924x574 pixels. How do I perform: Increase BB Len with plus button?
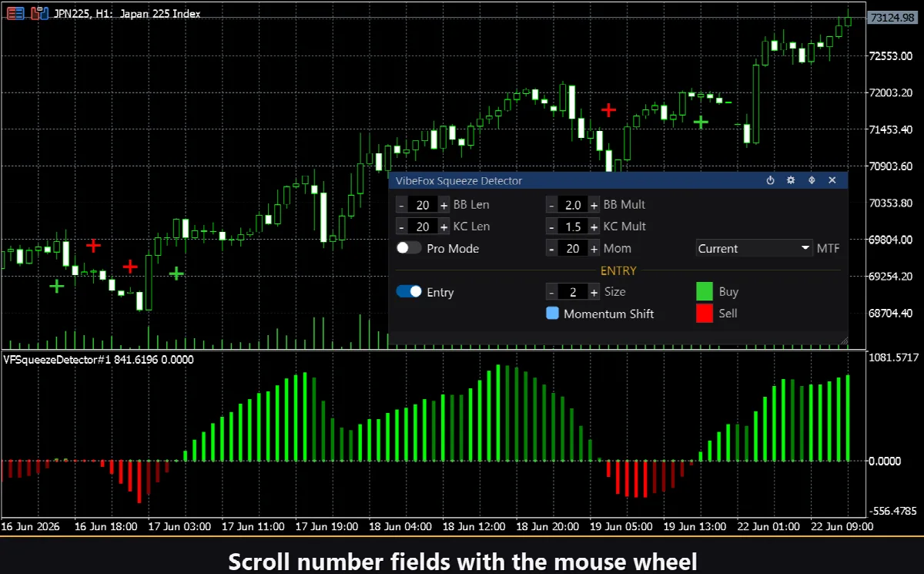pyautogui.click(x=444, y=205)
